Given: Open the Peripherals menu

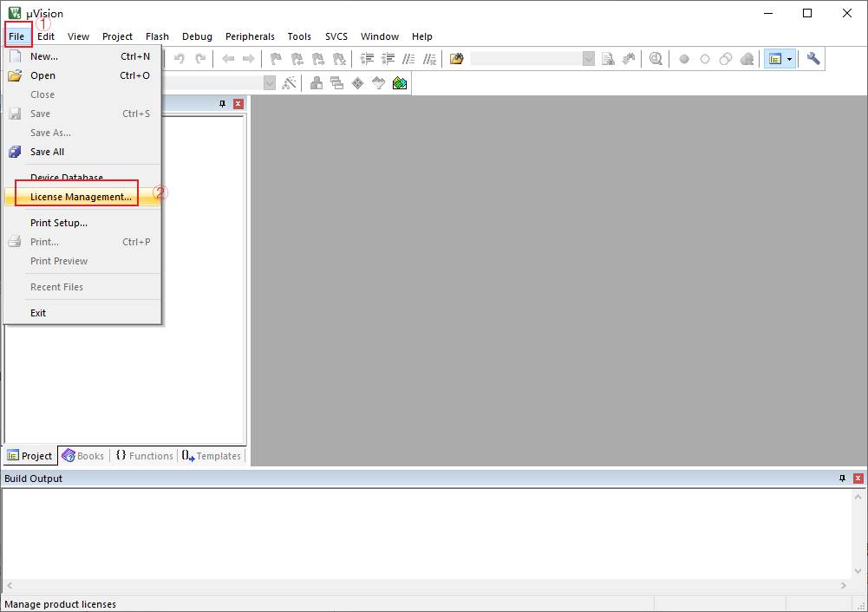Looking at the screenshot, I should pyautogui.click(x=250, y=36).
